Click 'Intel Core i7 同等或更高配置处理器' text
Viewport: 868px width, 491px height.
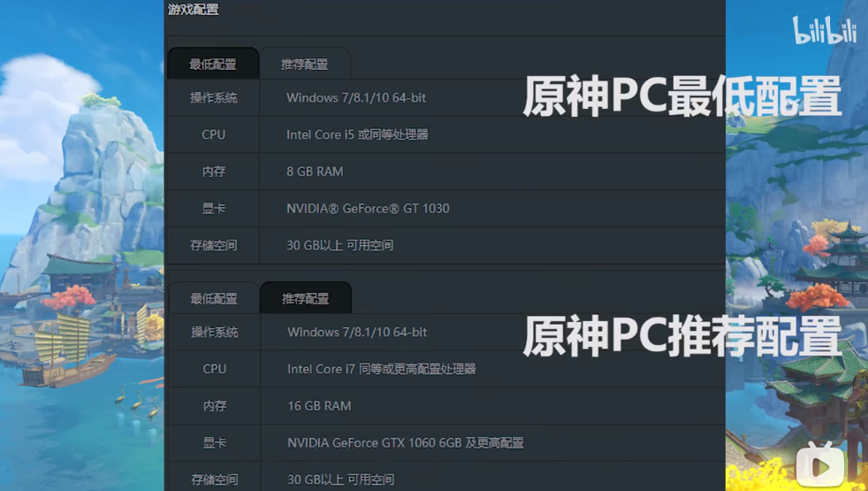(382, 369)
